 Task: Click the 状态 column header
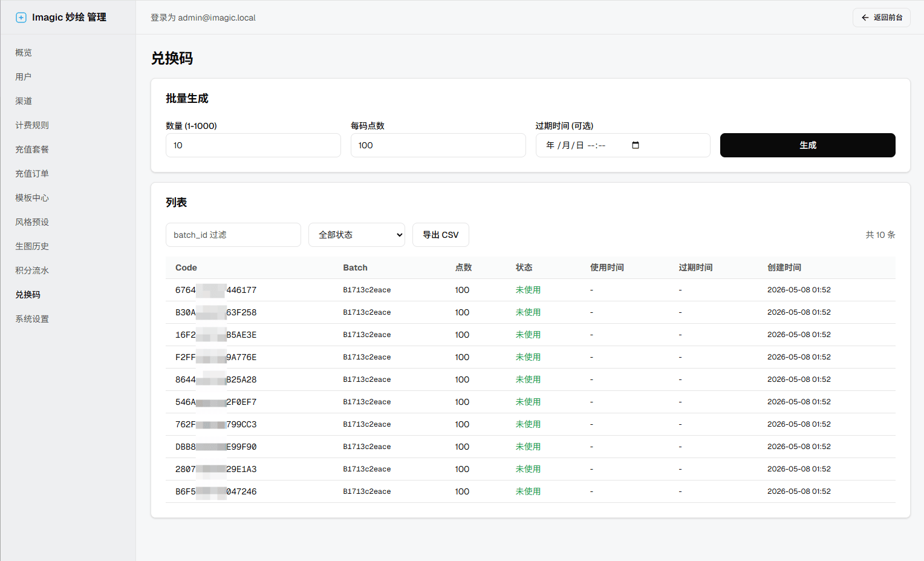pos(524,267)
